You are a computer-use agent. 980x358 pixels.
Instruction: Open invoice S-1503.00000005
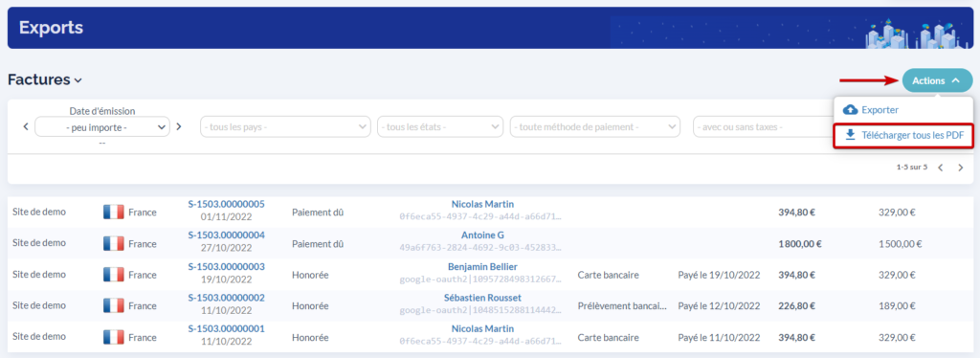coord(226,204)
